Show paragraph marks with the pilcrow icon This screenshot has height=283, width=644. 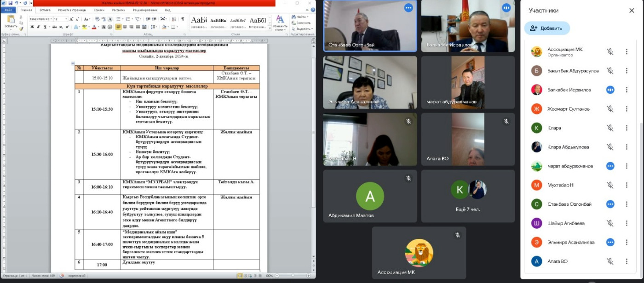pos(183,19)
